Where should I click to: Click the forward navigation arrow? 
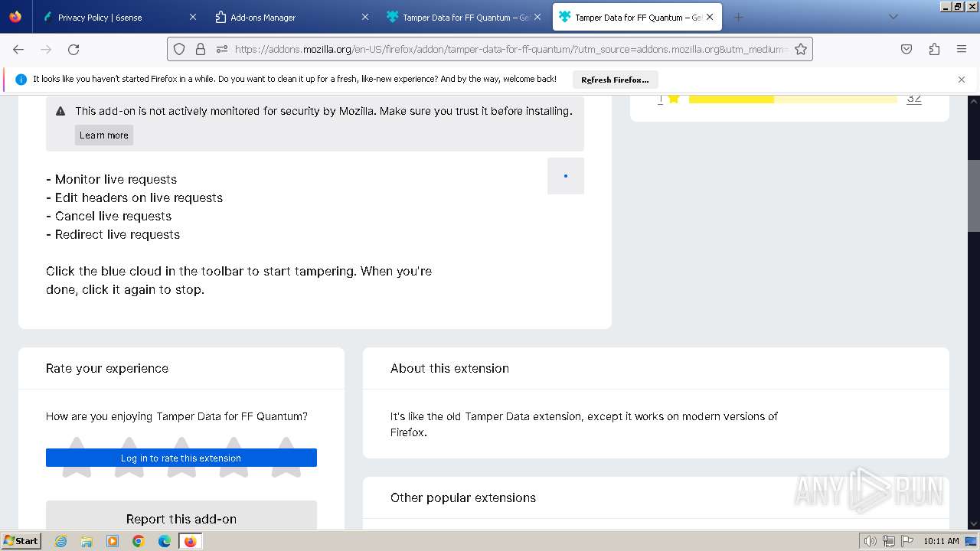pos(46,49)
